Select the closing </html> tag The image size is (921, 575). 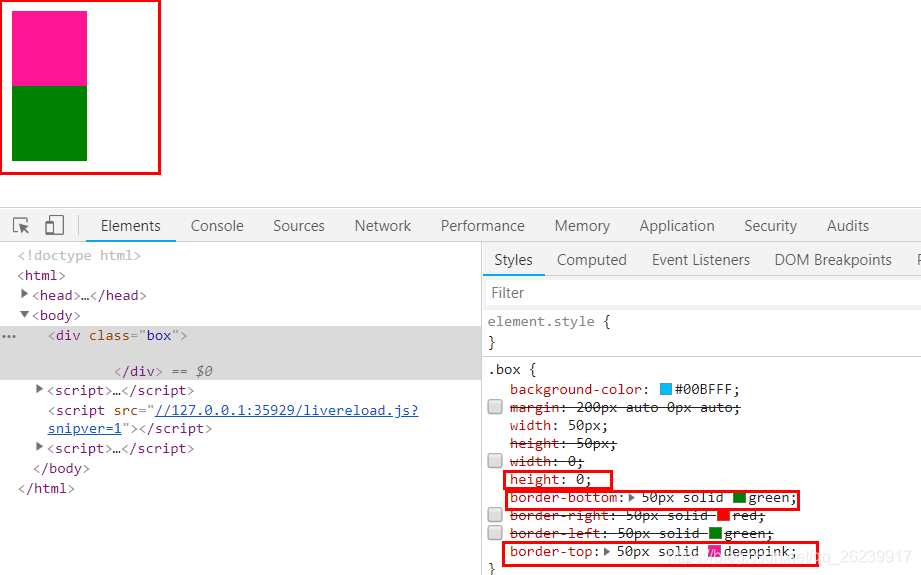[x=46, y=489]
